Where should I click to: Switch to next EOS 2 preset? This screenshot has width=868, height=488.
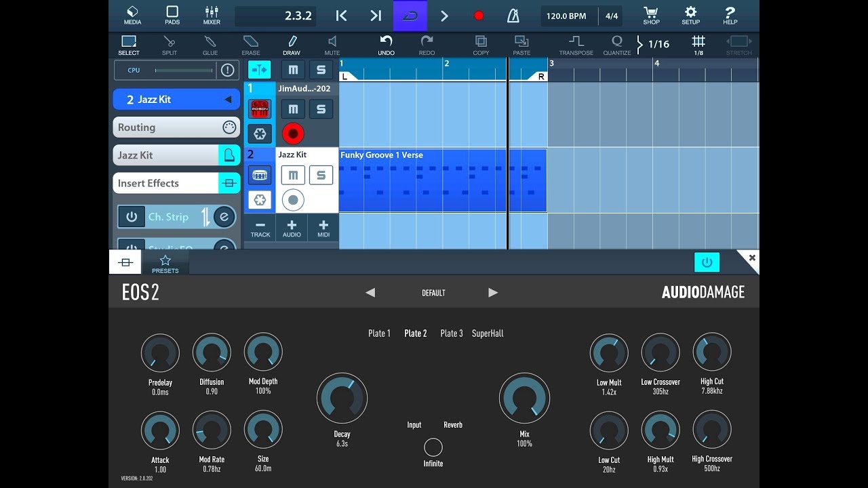pyautogui.click(x=493, y=293)
